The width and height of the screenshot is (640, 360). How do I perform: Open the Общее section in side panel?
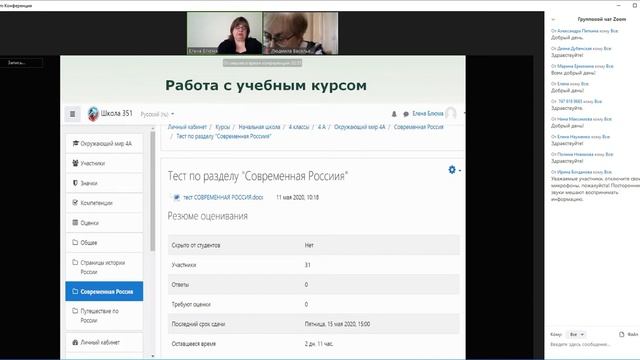104,242
